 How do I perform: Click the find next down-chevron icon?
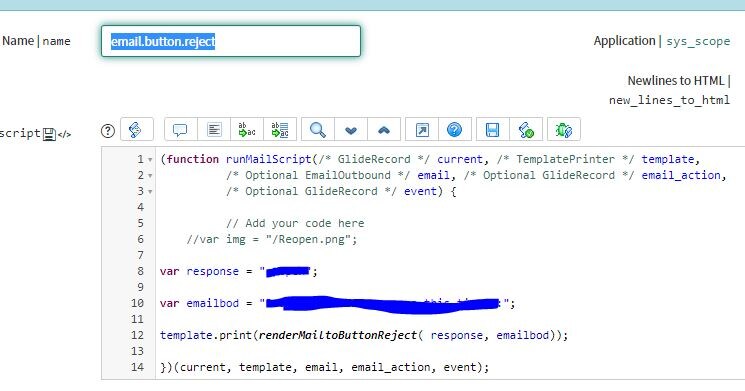pyautogui.click(x=351, y=129)
